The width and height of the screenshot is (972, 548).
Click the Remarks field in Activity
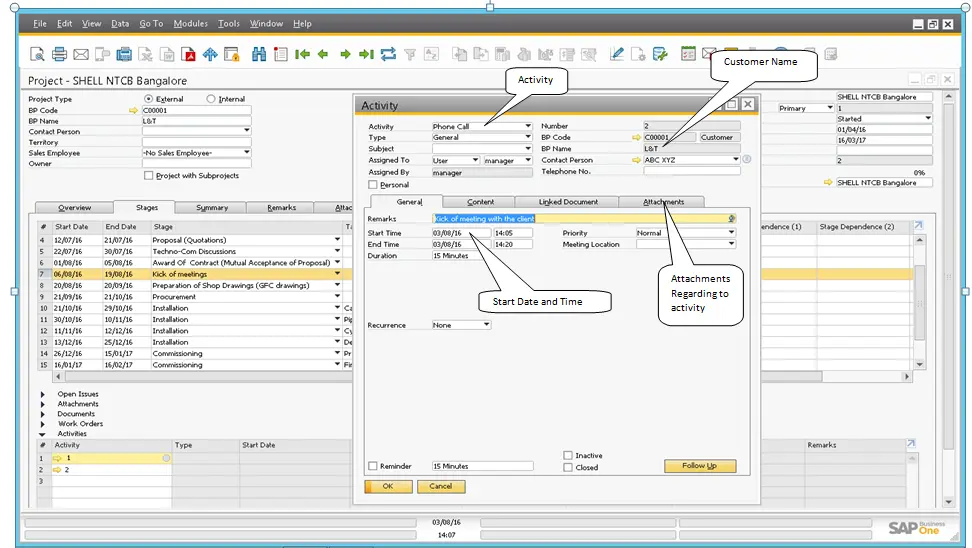(585, 219)
